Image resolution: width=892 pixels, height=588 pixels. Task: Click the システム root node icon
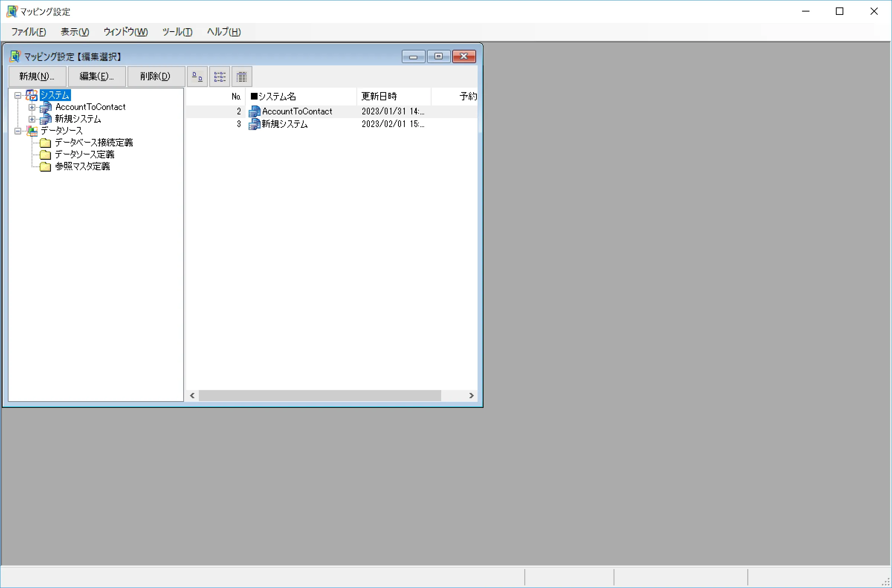tap(32, 95)
